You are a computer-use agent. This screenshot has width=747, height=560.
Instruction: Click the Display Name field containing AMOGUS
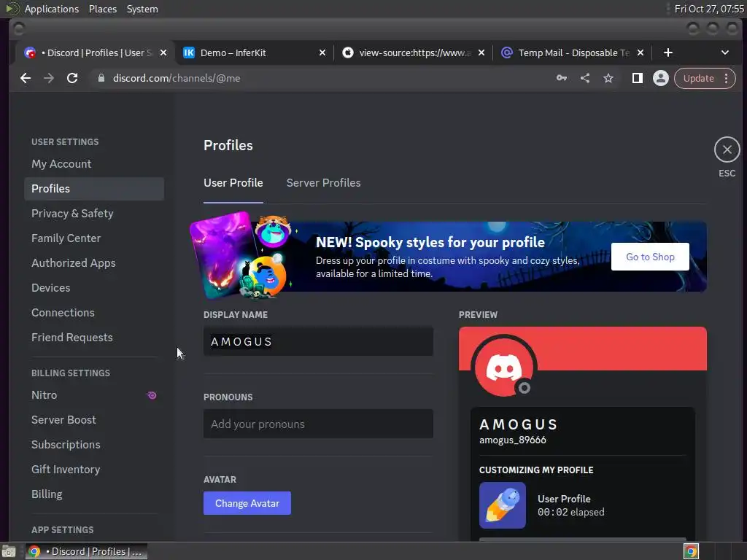tap(318, 341)
